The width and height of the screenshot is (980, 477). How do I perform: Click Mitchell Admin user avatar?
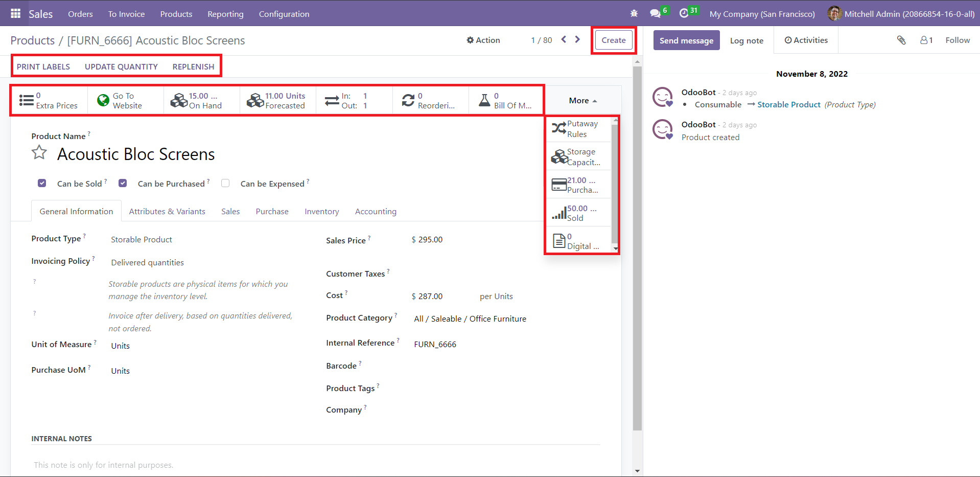click(834, 14)
